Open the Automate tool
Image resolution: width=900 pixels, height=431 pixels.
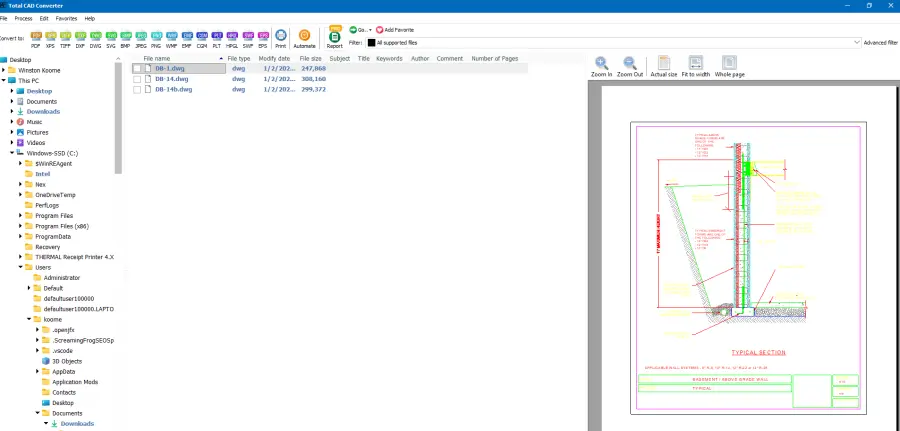click(305, 38)
